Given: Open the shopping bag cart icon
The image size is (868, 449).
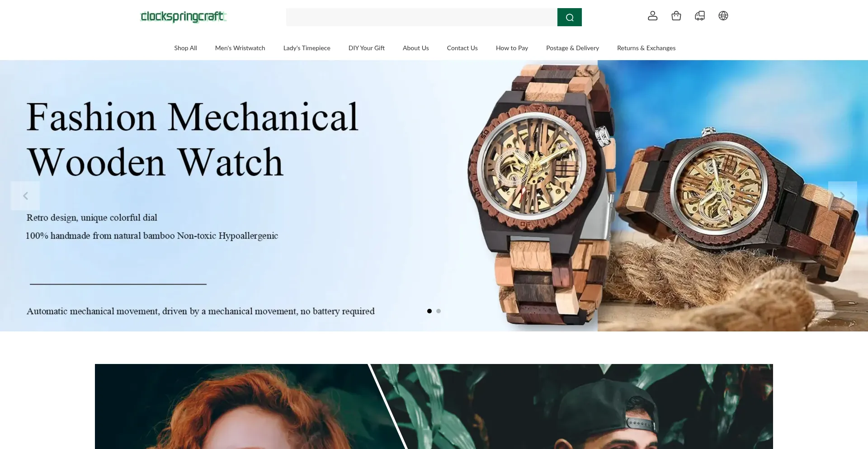Looking at the screenshot, I should (x=676, y=16).
